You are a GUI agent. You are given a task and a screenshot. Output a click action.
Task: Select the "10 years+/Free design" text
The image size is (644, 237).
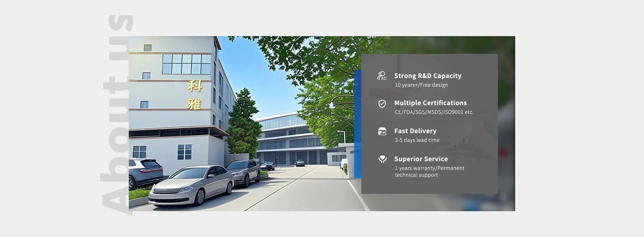point(421,85)
